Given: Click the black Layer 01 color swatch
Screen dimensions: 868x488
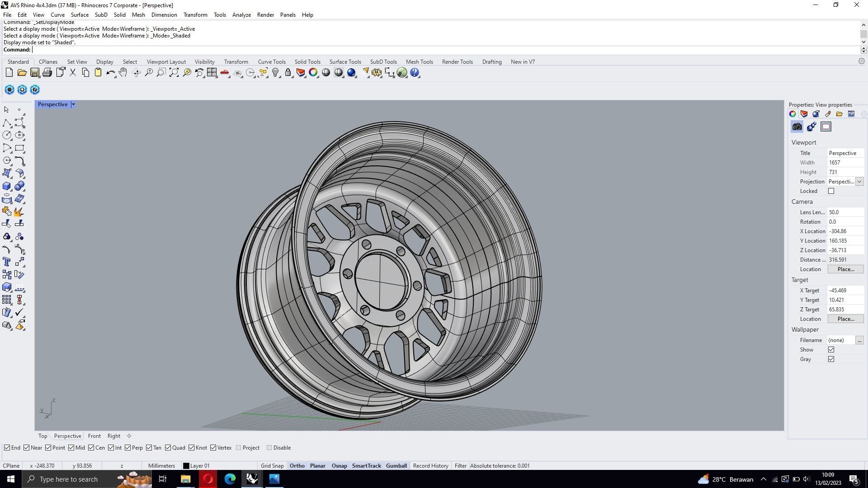Looking at the screenshot, I should click(186, 466).
